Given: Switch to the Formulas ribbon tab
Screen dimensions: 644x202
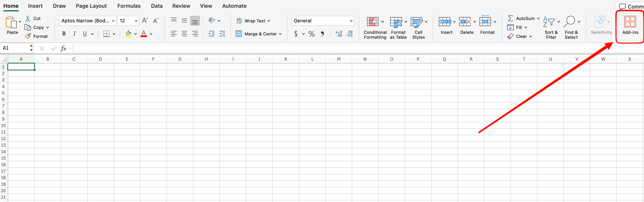Looking at the screenshot, I should (x=129, y=6).
